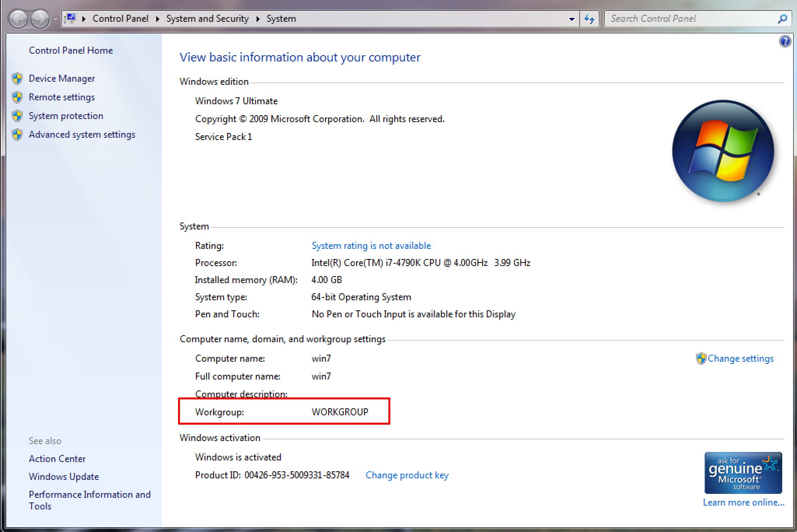Select the Control Panel breadcrumb

point(120,19)
